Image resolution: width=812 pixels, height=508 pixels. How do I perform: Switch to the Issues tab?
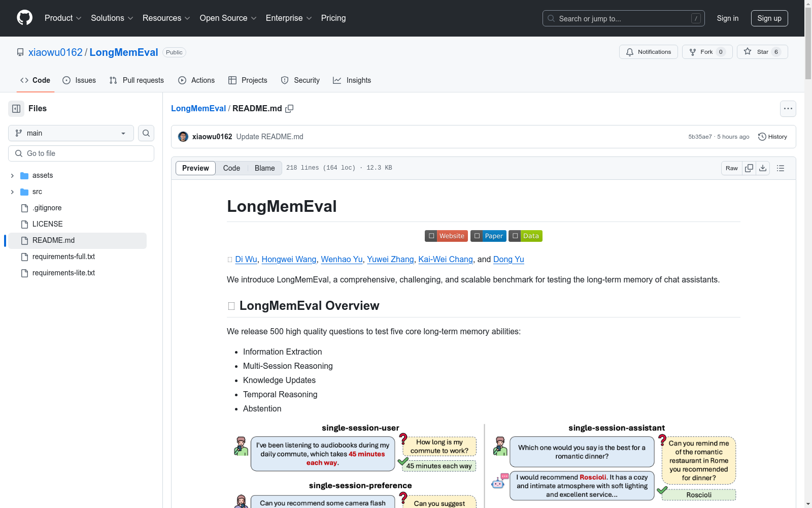[x=79, y=80]
